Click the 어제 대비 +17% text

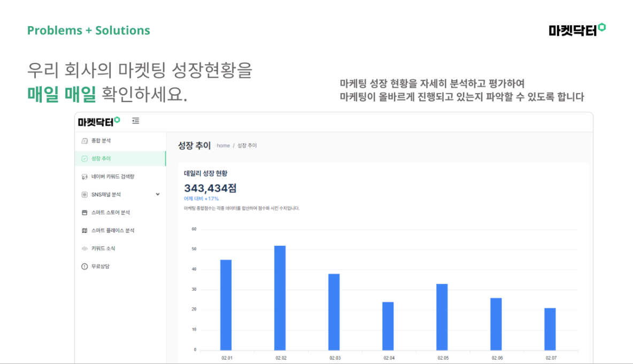click(x=201, y=198)
